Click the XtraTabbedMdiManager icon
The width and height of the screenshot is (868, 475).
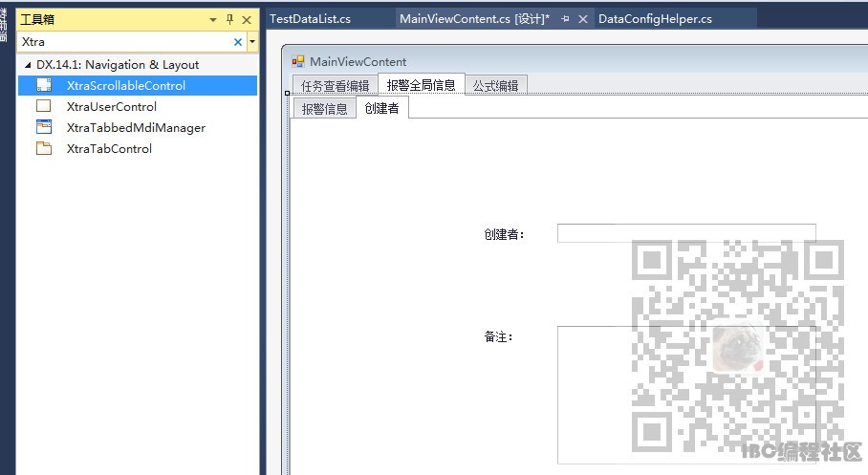click(44, 127)
